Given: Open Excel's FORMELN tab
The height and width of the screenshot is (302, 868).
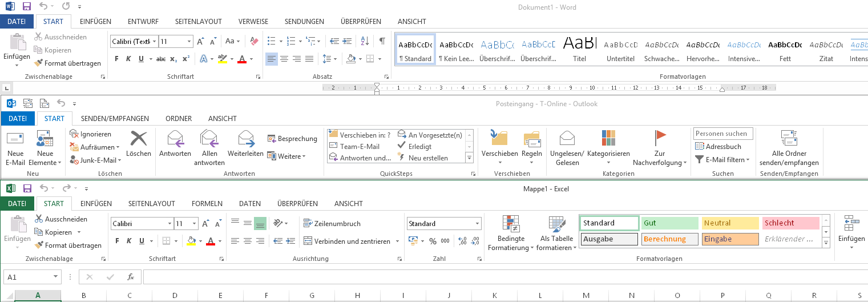Looking at the screenshot, I should (x=207, y=204).
